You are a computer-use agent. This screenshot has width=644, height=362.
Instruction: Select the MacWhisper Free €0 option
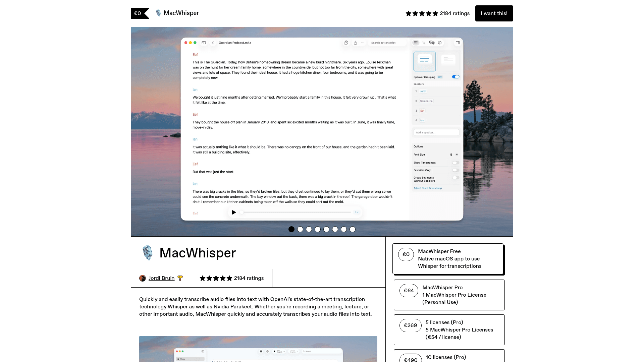[x=448, y=259]
